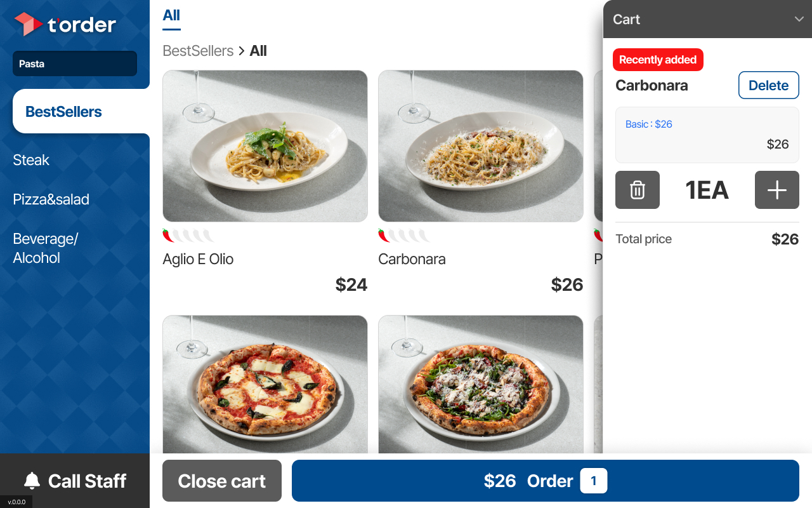
Task: Select the BestSellers category
Action: pyautogui.click(x=63, y=112)
